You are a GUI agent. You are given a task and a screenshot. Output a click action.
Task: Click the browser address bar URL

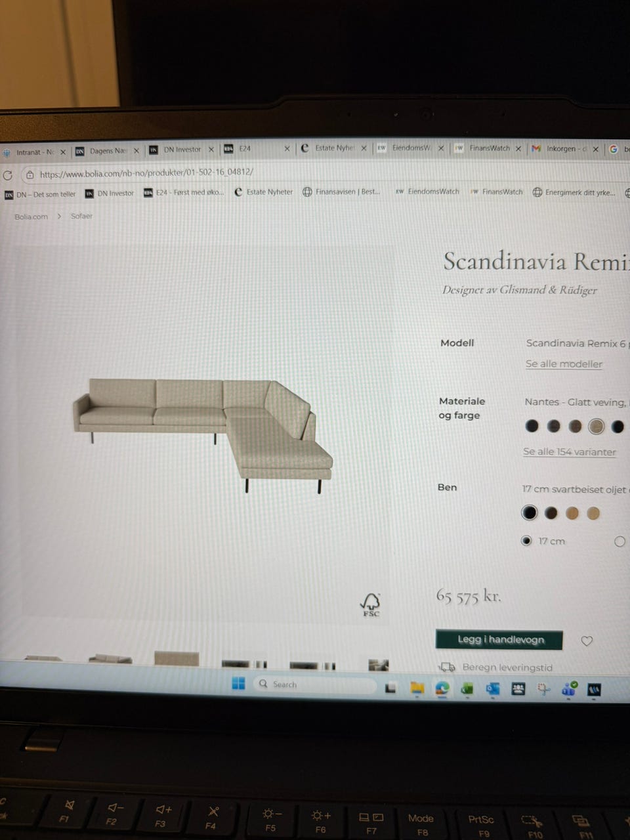pos(146,173)
